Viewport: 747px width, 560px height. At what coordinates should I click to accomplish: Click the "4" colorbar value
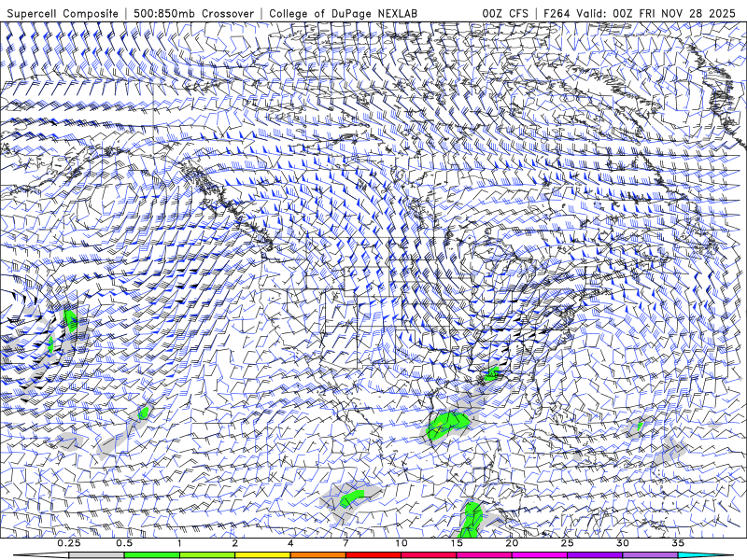click(290, 543)
